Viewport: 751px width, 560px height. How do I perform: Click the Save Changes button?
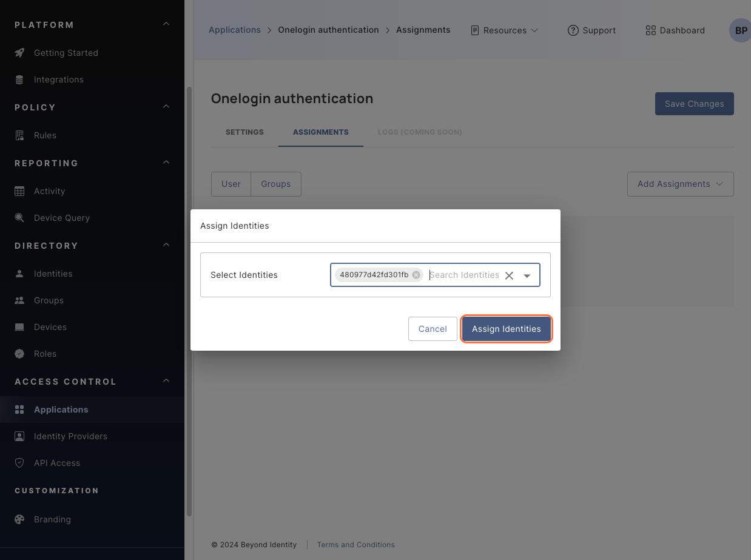pos(695,104)
